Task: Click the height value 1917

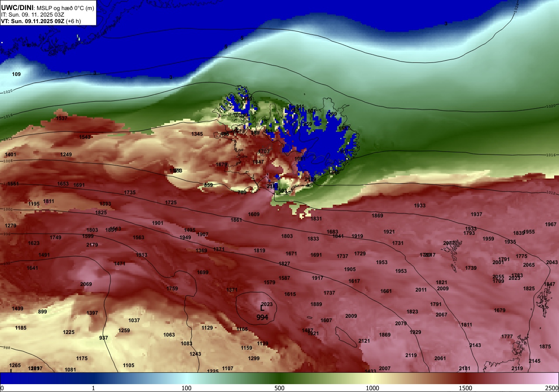Action: (317, 278)
